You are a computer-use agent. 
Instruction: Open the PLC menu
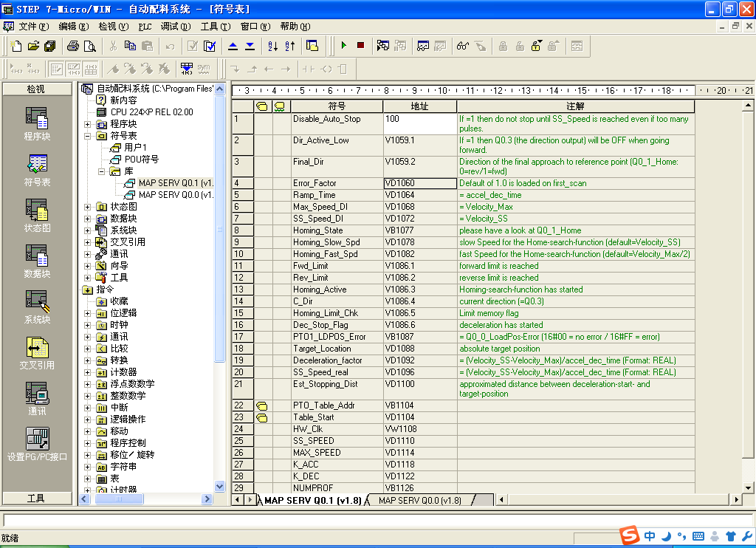[145, 27]
